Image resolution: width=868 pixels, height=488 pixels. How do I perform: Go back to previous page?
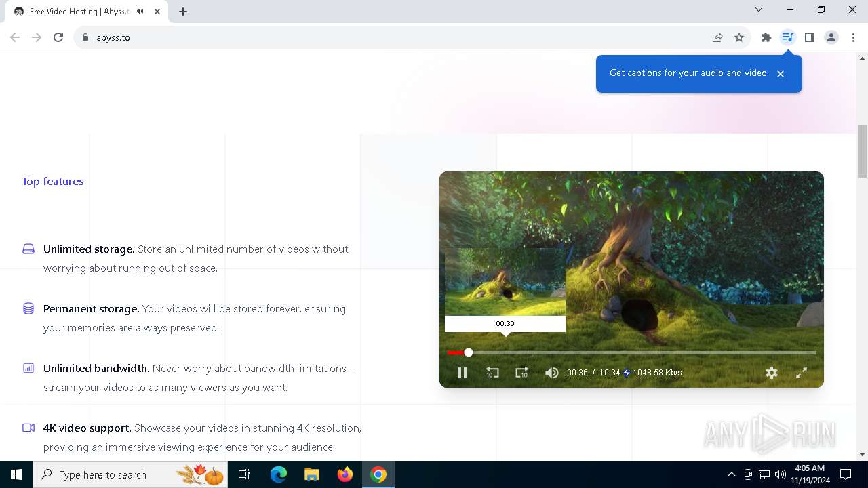pos(15,37)
